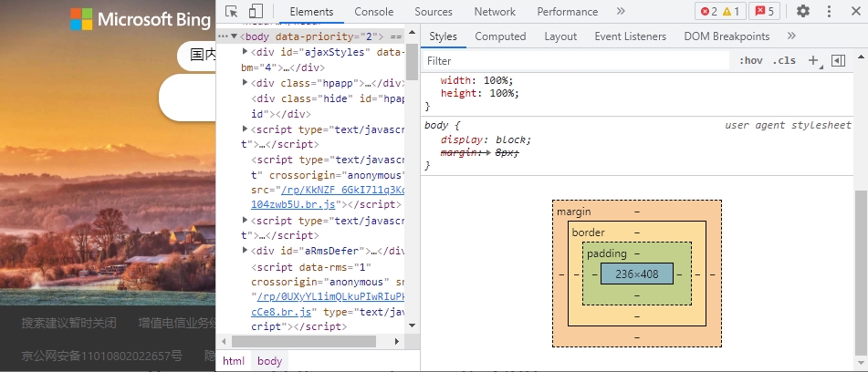The width and height of the screenshot is (868, 372).
Task: Switch to the Console tab
Action: [373, 12]
